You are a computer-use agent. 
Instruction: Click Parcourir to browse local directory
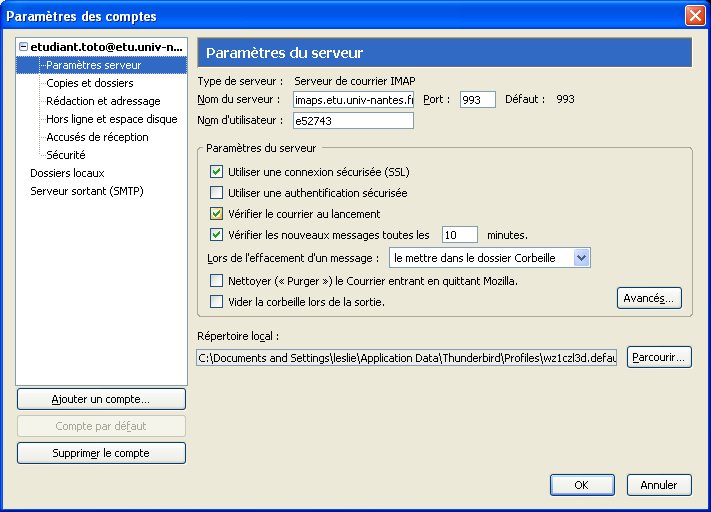[x=659, y=357]
